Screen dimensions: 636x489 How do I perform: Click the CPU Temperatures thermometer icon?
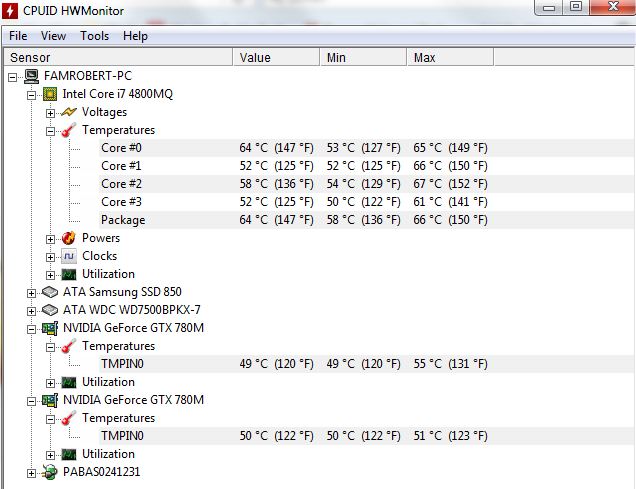pyautogui.click(x=69, y=130)
